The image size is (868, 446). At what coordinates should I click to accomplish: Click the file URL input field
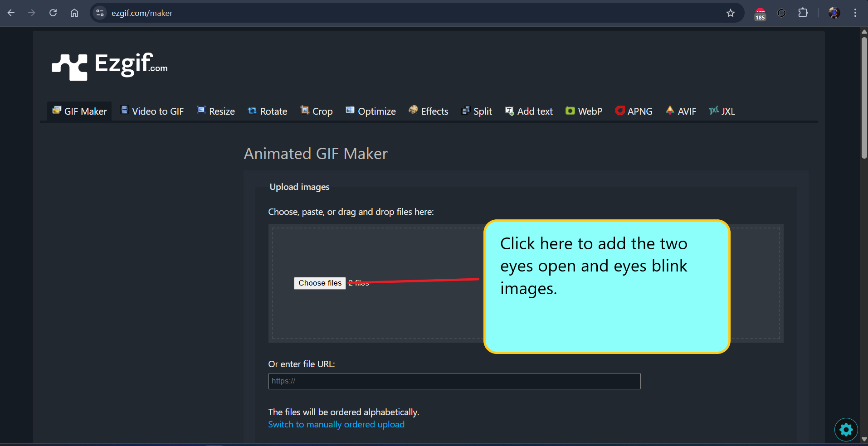point(454,381)
